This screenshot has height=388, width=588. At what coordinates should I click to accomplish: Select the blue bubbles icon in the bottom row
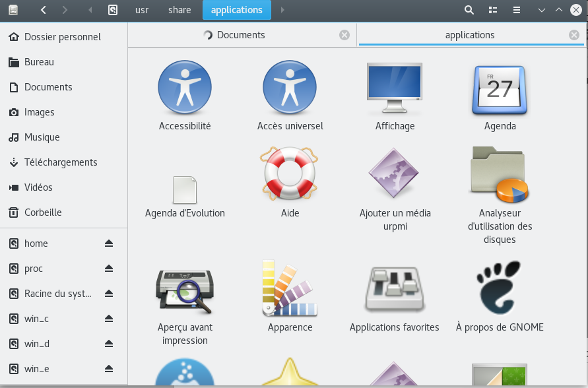[185, 372]
